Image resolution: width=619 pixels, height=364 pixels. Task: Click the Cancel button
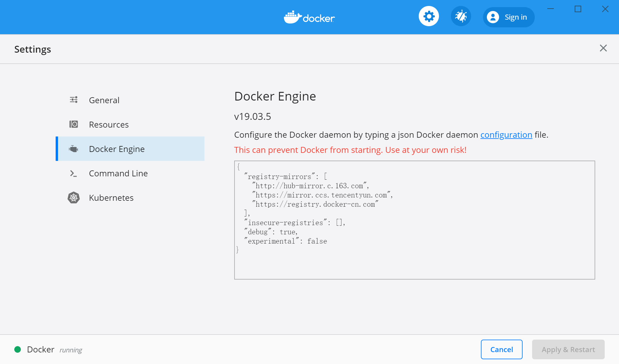click(501, 349)
